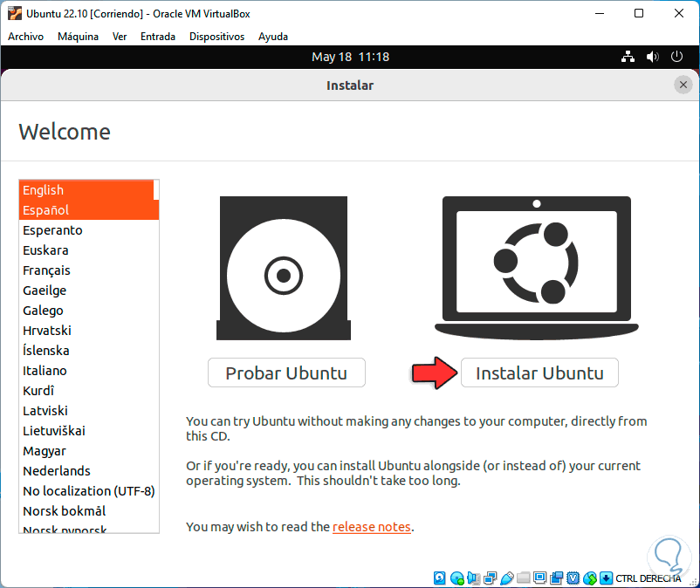Image resolution: width=700 pixels, height=588 pixels.
Task: Click the audio status icon
Action: tap(474, 578)
